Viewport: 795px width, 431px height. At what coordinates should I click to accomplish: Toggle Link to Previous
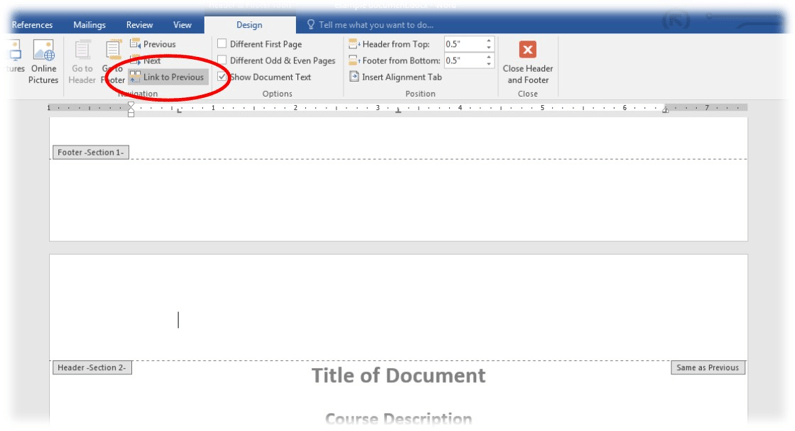point(166,77)
